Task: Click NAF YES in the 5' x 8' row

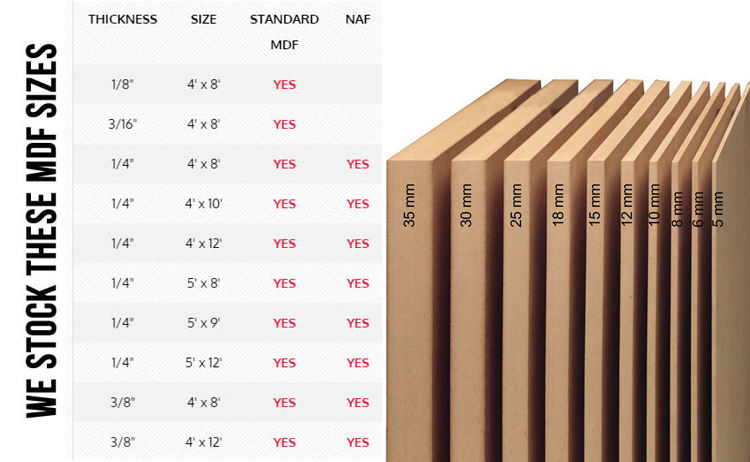Action: click(x=357, y=283)
